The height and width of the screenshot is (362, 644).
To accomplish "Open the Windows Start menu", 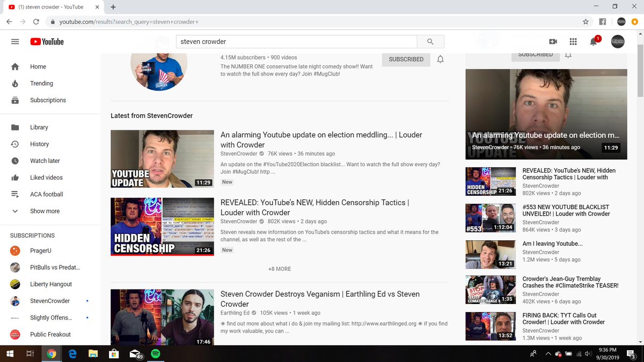I will (10, 353).
